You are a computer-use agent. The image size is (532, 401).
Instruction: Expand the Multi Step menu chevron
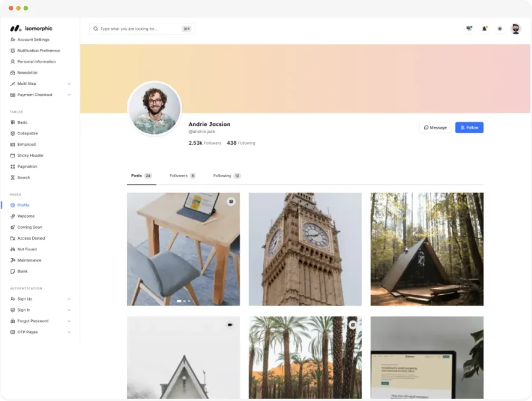[x=69, y=84]
